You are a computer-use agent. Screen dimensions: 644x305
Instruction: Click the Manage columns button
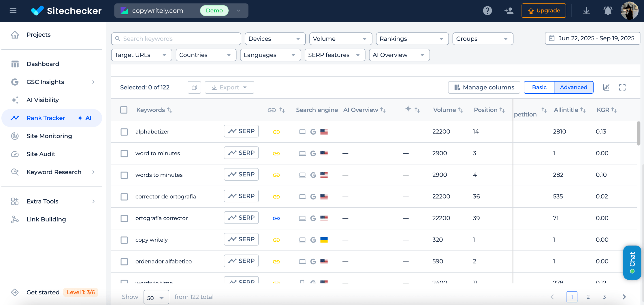pyautogui.click(x=484, y=87)
